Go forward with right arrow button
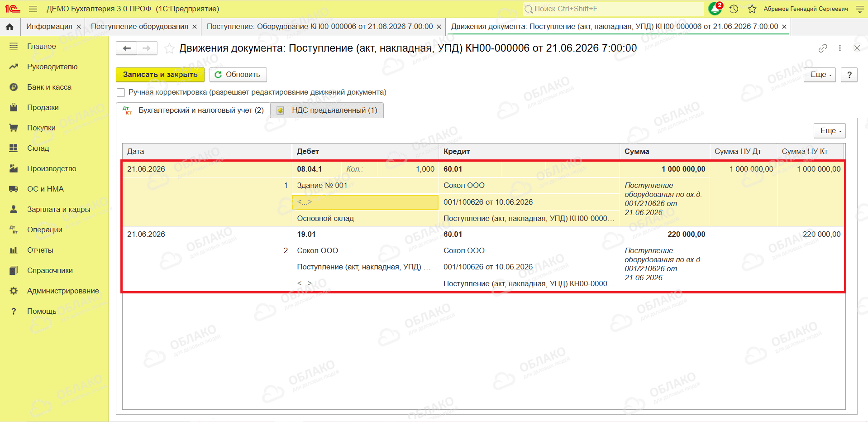 [147, 48]
